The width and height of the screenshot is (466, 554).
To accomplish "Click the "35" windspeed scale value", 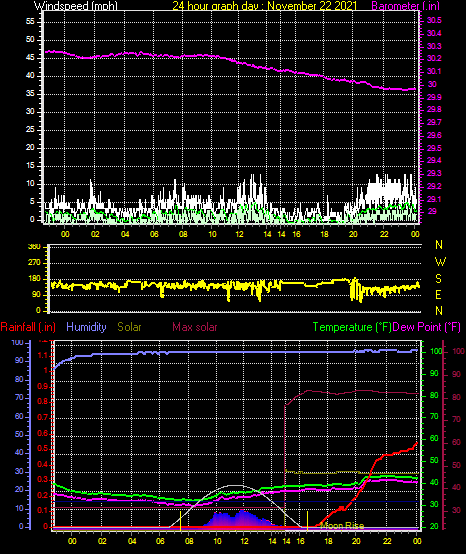I will click(x=30, y=94).
